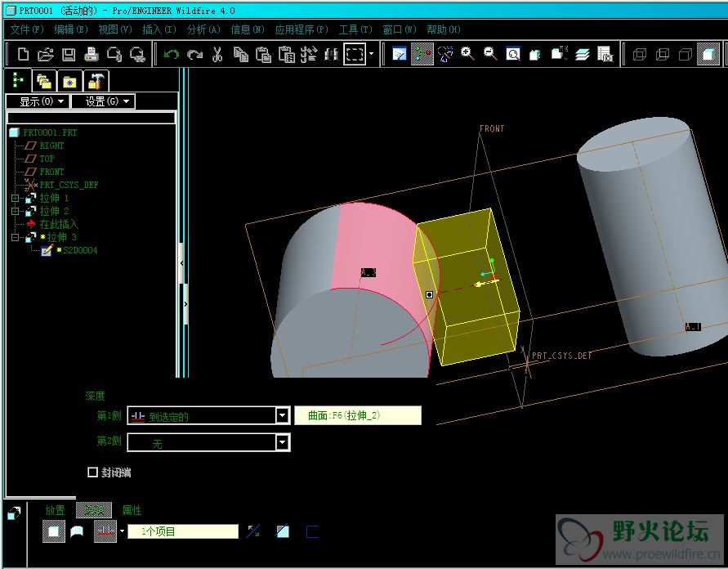The image size is (728, 569).
Task: Click the New file icon
Action: pyautogui.click(x=23, y=54)
